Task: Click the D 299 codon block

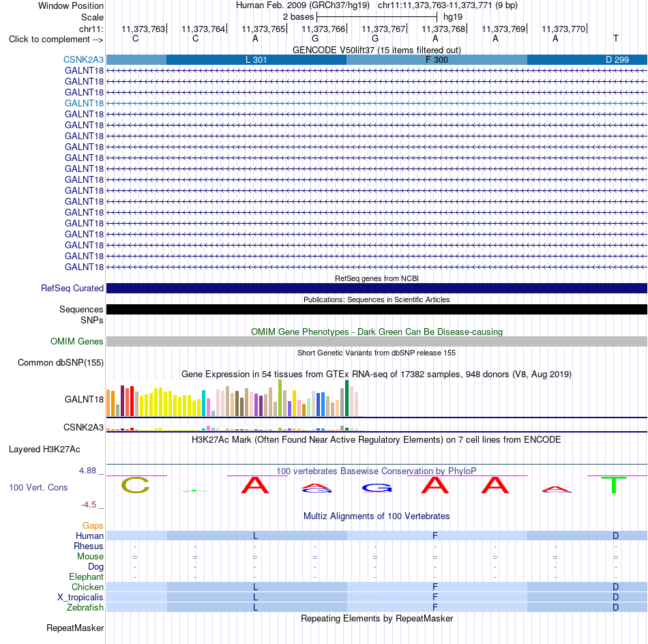Action: tap(587, 59)
